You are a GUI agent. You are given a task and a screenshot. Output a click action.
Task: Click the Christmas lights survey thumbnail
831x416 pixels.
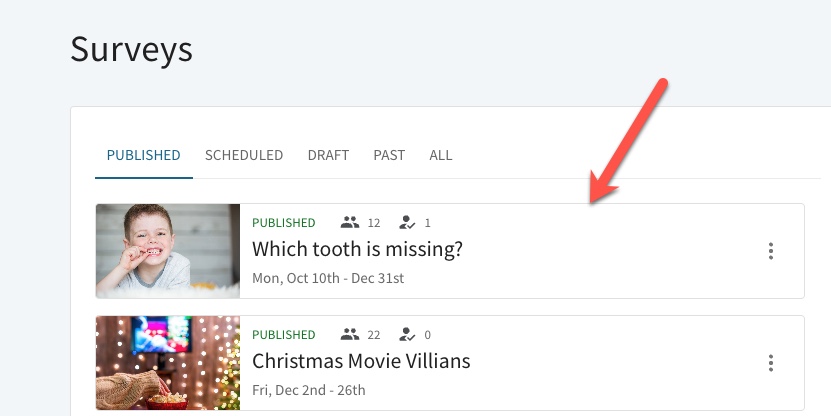(x=168, y=363)
